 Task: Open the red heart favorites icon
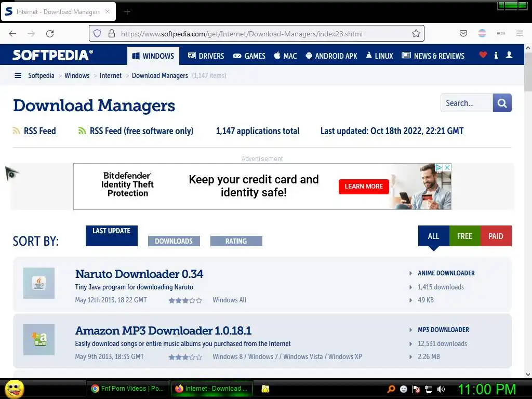coord(483,55)
